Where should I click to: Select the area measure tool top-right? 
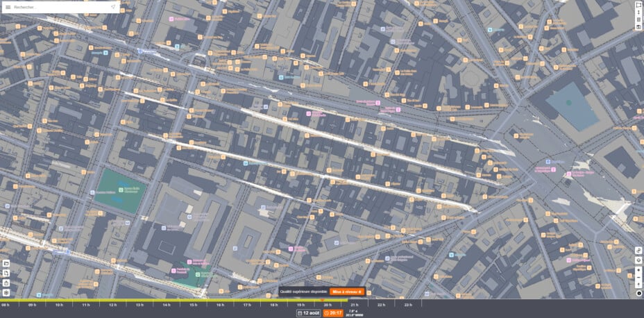[x=638, y=6]
